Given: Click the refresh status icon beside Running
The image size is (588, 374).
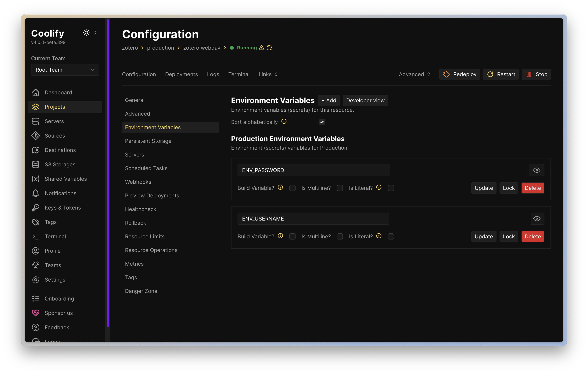Looking at the screenshot, I should click(x=269, y=48).
